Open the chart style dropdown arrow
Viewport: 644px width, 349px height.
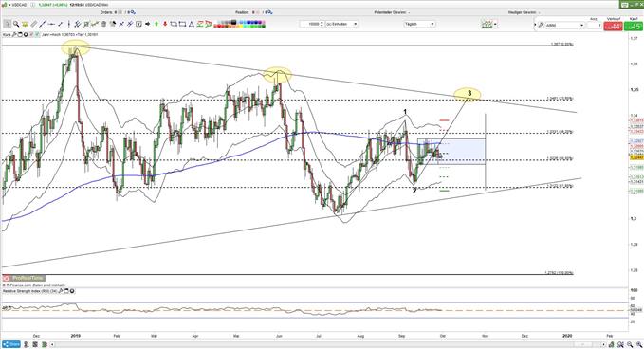(495, 24)
